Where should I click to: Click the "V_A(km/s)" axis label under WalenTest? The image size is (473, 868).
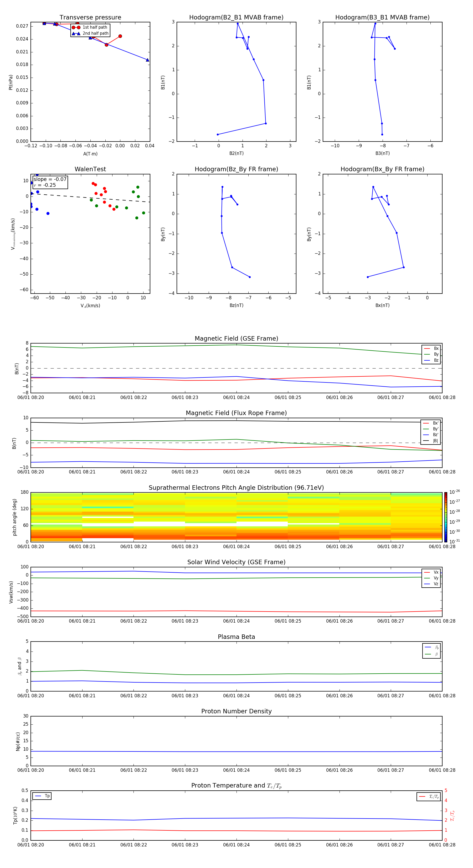(x=90, y=306)
